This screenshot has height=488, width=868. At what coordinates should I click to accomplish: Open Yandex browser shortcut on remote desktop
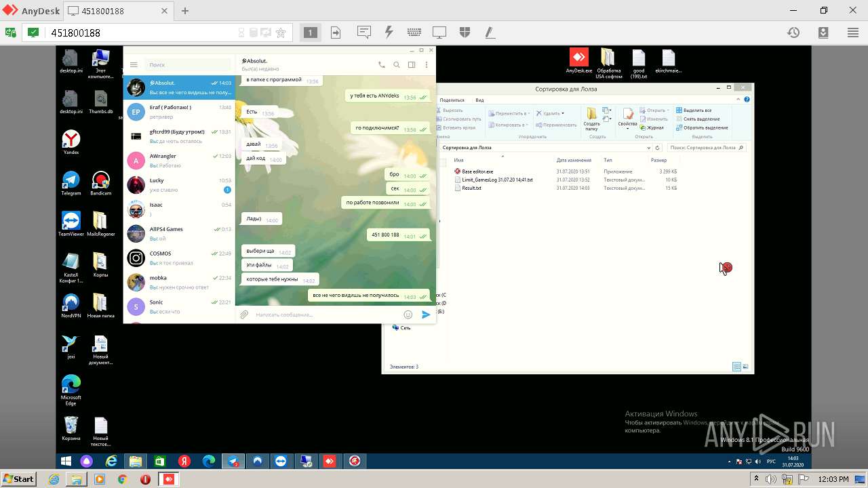click(71, 142)
